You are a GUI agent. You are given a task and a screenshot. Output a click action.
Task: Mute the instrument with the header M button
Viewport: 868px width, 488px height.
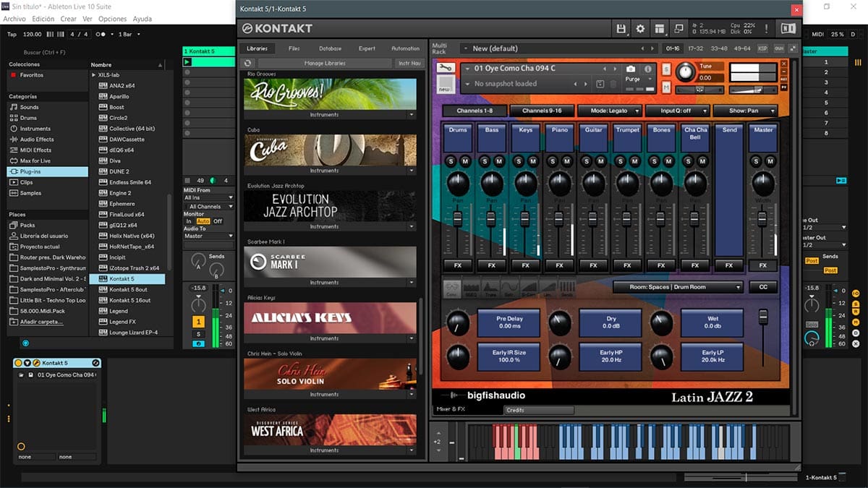click(x=665, y=87)
